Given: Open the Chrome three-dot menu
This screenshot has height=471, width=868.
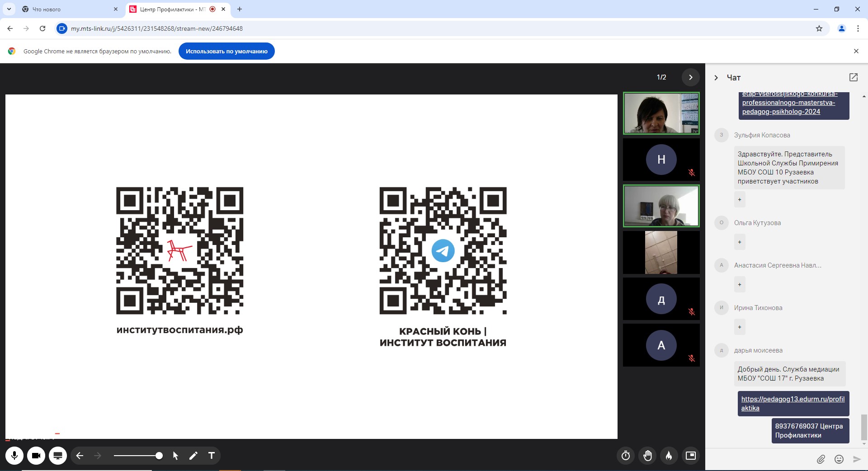Looking at the screenshot, I should (x=858, y=28).
